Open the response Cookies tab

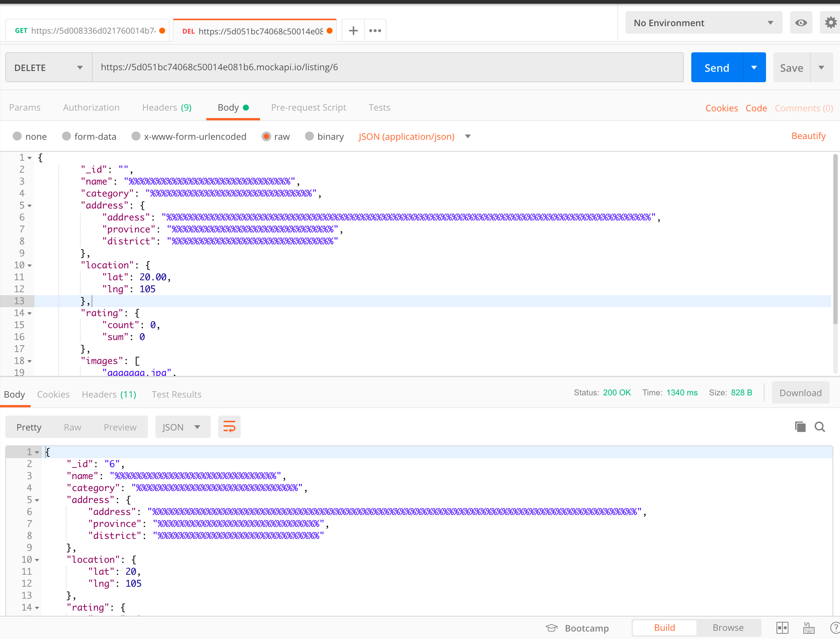pyautogui.click(x=53, y=395)
